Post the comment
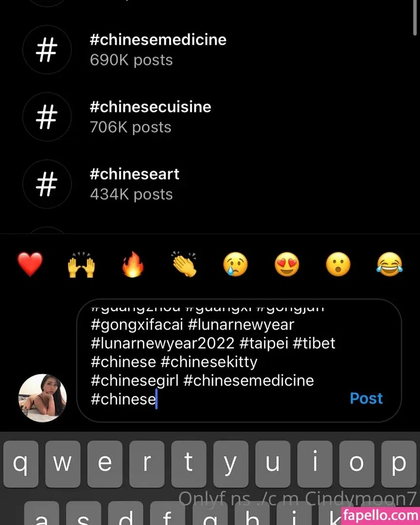Image resolution: width=420 pixels, height=525 pixels. tap(366, 398)
